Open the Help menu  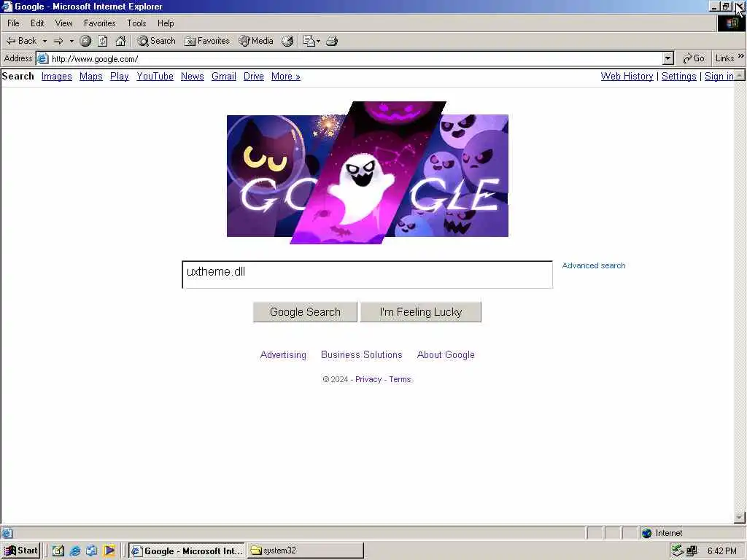[166, 23]
